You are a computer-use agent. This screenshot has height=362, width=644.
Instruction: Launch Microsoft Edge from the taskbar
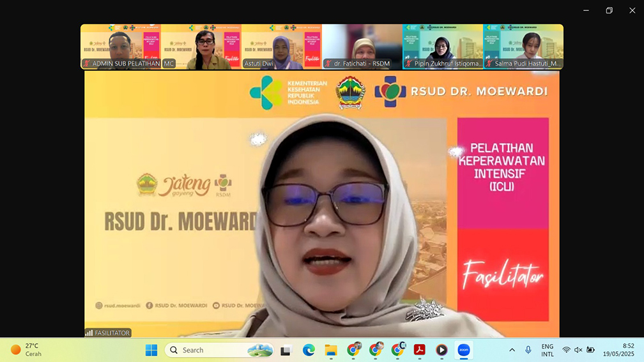(x=309, y=350)
